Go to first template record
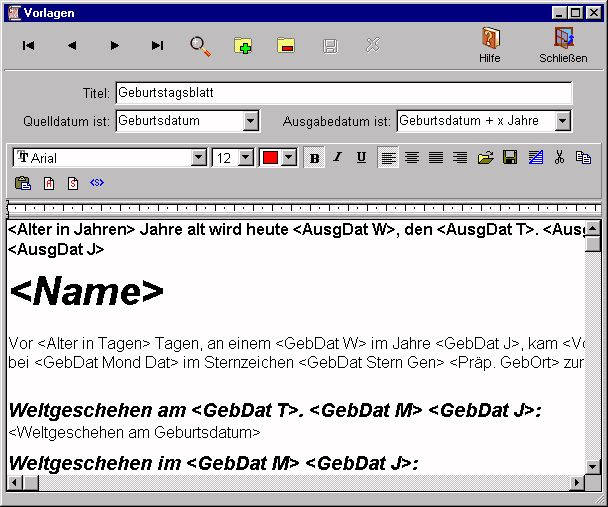The image size is (608, 507). coord(28,46)
